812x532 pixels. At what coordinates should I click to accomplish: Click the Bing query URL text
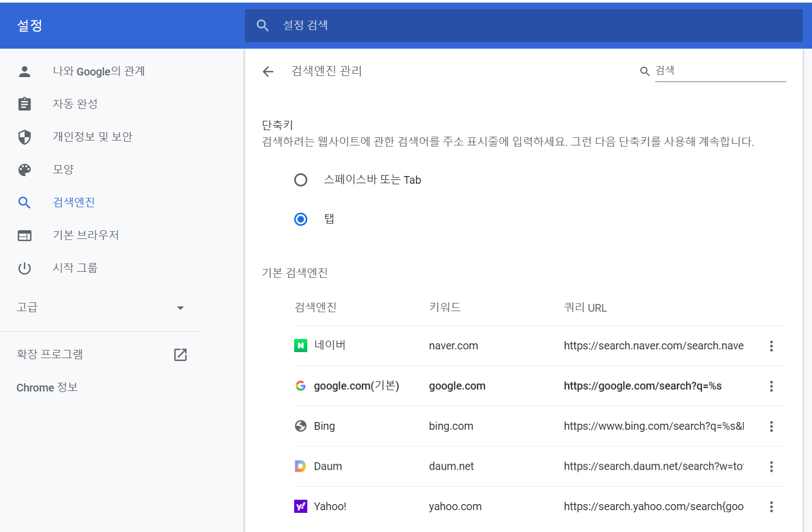click(x=653, y=426)
